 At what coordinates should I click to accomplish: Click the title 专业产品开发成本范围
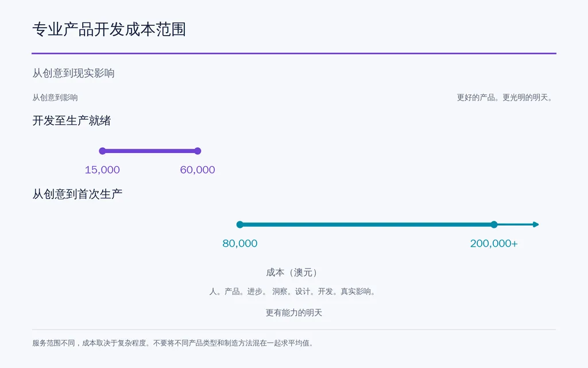coord(109,29)
